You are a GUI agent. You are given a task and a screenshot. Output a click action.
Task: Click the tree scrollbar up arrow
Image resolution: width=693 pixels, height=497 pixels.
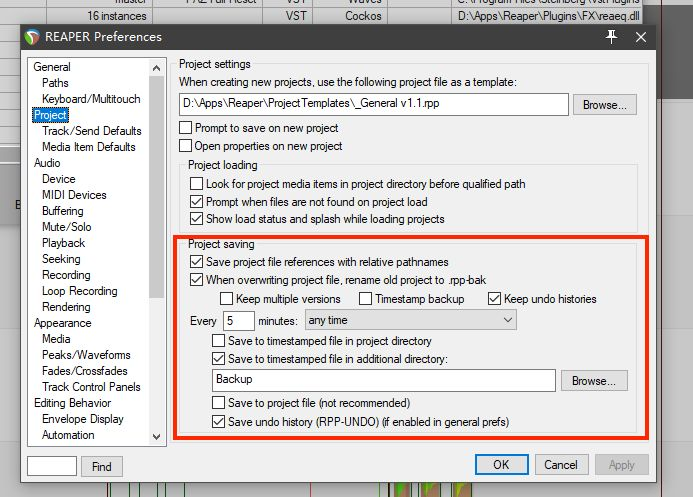[156, 68]
